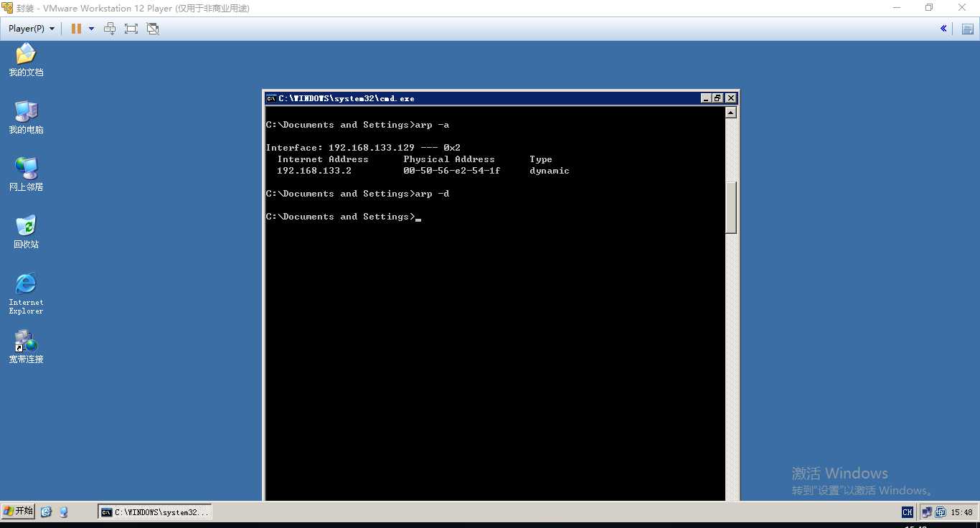This screenshot has height=528, width=980.
Task: Select the Internet Explorer desktop icon
Action: tap(26, 293)
